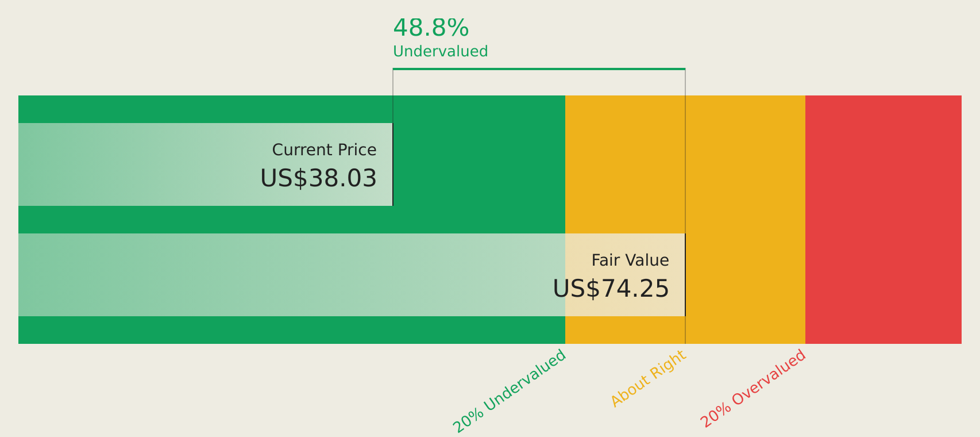The image size is (980, 437).
Task: Click the beige portion of fair value bar
Action: click(625, 275)
